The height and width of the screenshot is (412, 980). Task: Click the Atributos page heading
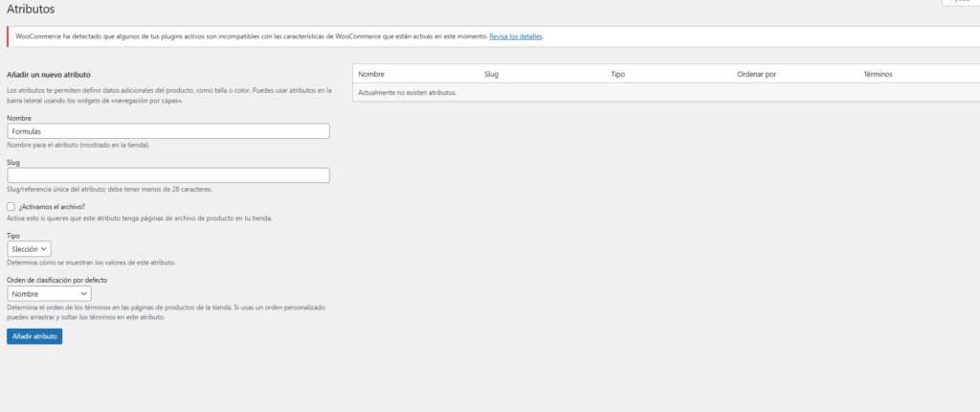(31, 10)
